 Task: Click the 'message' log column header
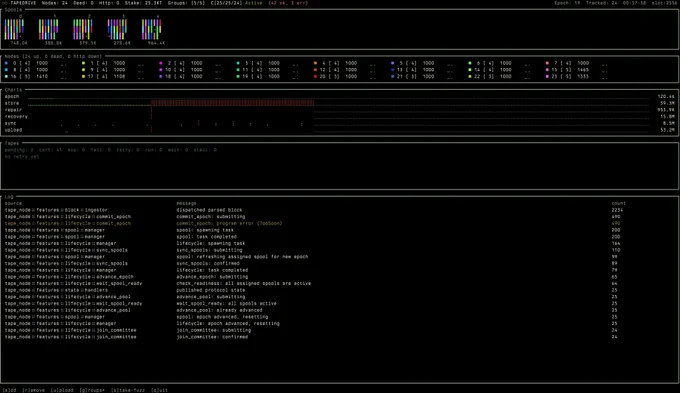click(186, 203)
